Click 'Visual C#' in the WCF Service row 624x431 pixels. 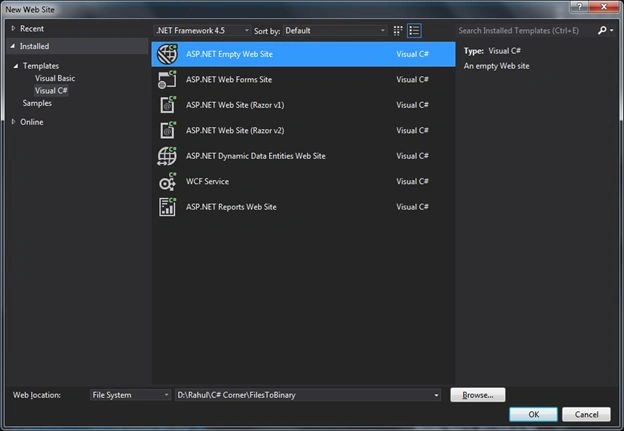[x=412, y=181]
